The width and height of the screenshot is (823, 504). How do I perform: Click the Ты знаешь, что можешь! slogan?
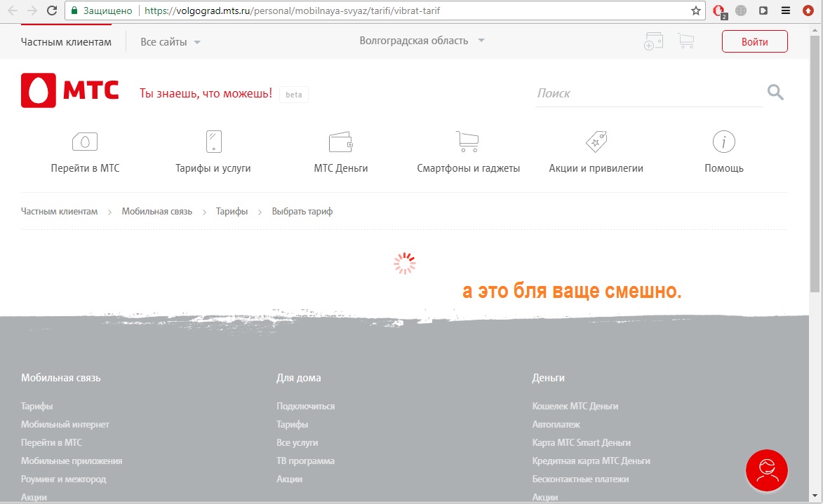click(206, 93)
